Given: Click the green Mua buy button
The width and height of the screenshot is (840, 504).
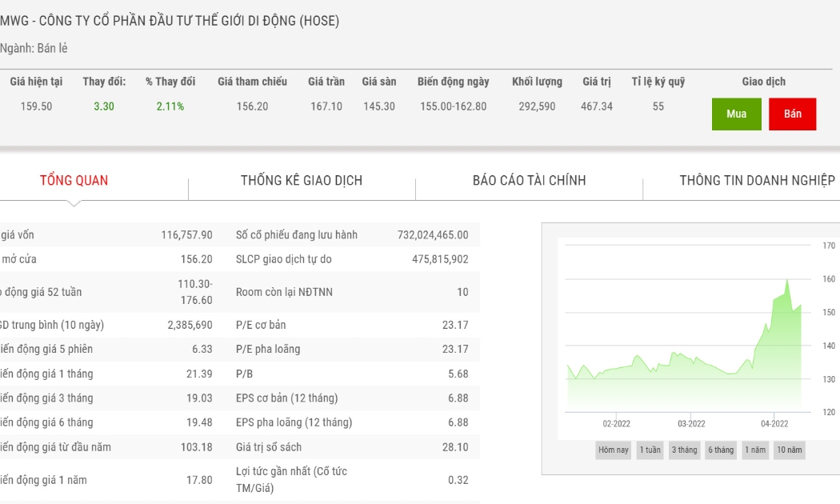Looking at the screenshot, I should tap(736, 114).
